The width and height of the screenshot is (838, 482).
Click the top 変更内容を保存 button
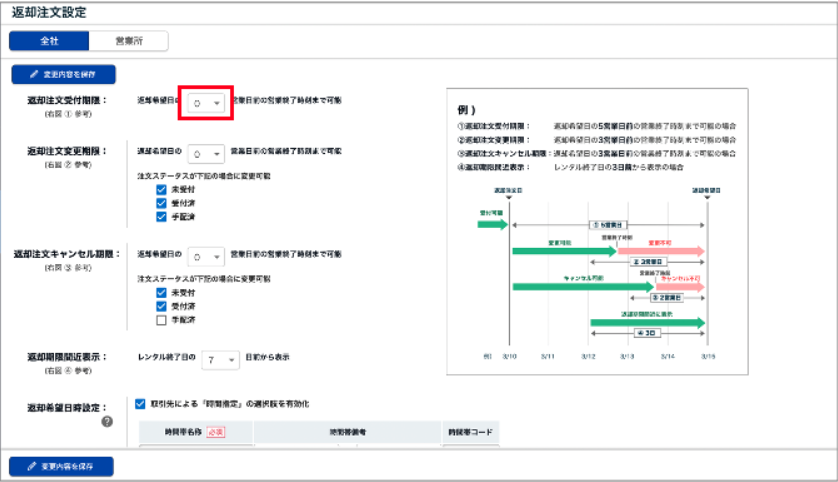(64, 74)
